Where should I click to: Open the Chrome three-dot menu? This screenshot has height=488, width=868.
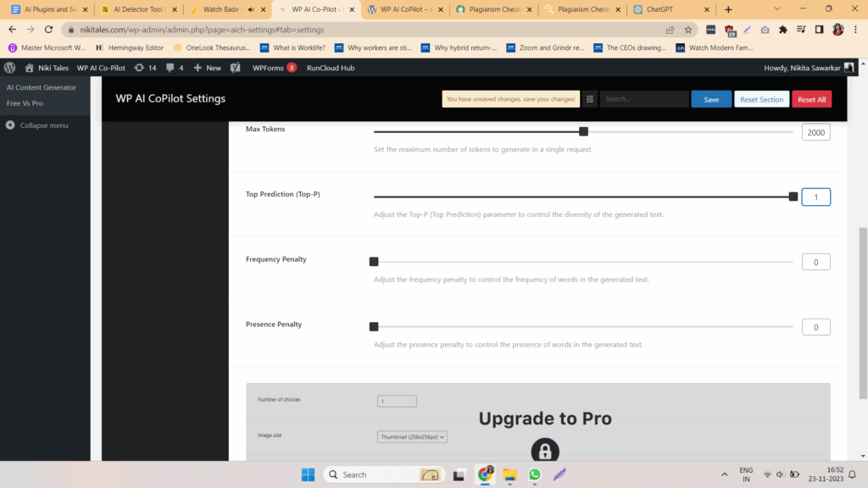click(855, 30)
